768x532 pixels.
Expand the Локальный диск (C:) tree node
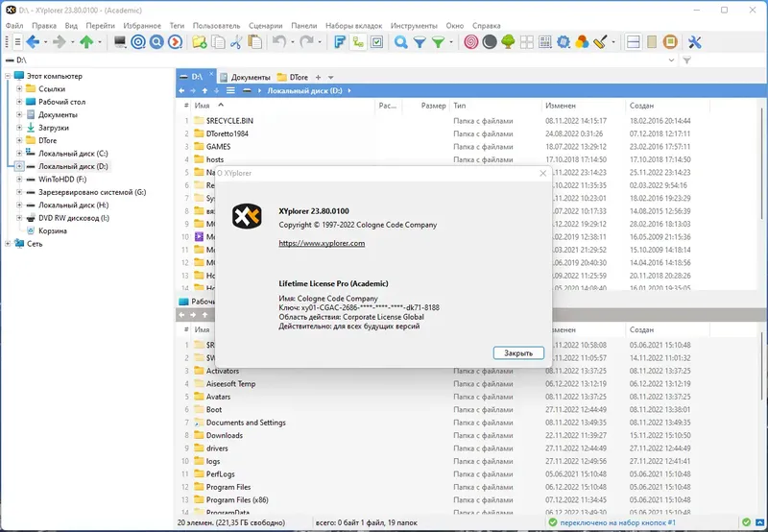click(19, 154)
